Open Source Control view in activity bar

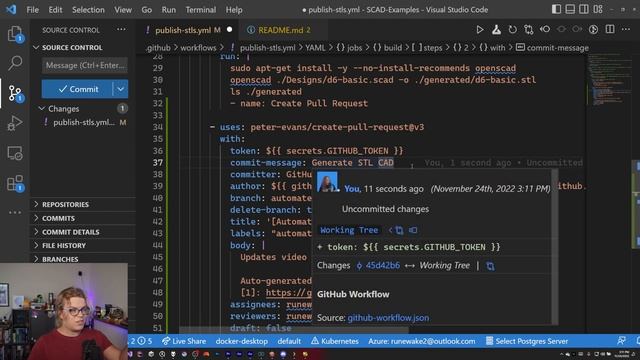[x=16, y=93]
